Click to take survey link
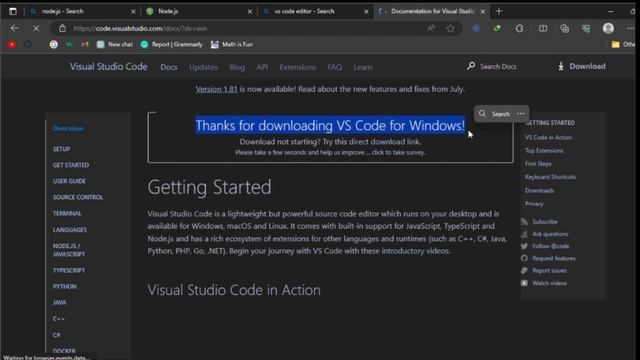The image size is (640, 360). pyautogui.click(x=398, y=152)
